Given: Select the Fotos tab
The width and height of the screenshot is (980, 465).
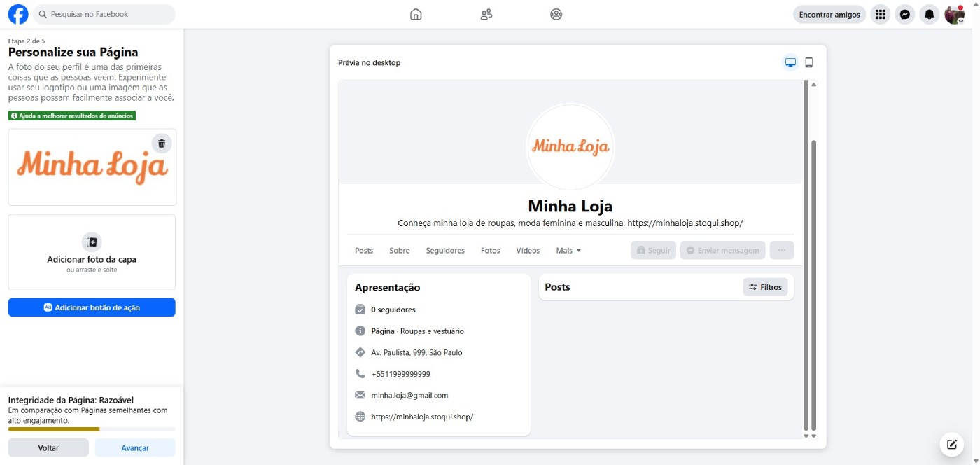Looking at the screenshot, I should 491,251.
